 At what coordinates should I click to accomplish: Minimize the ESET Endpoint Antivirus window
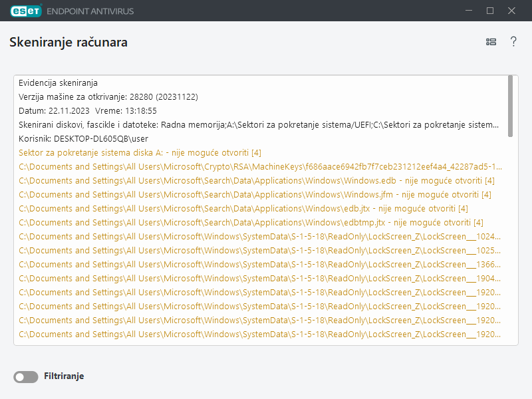[469, 11]
